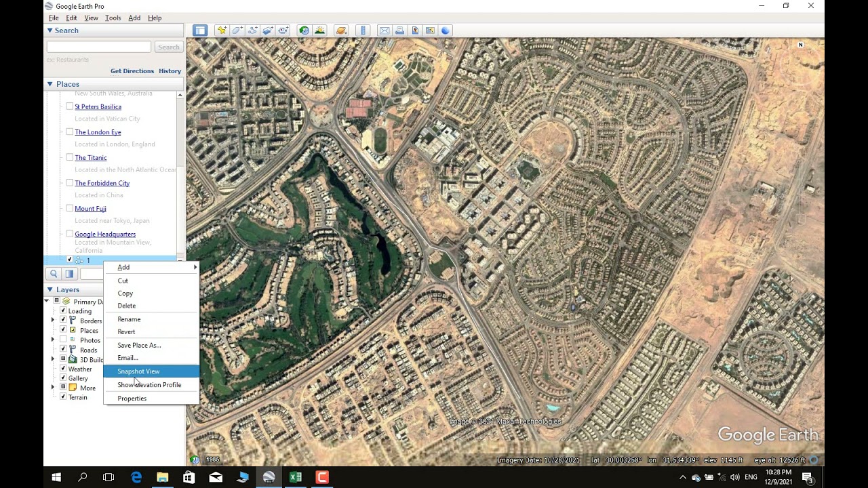Screen dimensions: 868x488
Task: Open the Ruler tool
Action: [x=363, y=30]
